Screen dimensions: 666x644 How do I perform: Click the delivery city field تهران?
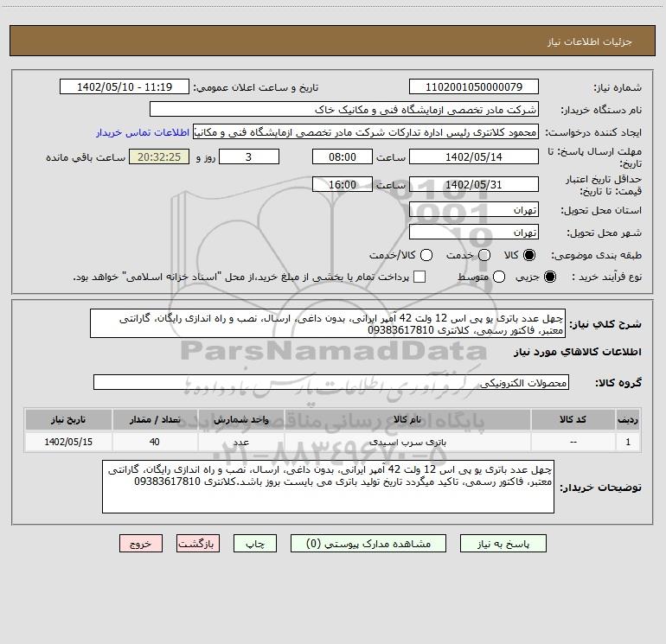(x=474, y=232)
